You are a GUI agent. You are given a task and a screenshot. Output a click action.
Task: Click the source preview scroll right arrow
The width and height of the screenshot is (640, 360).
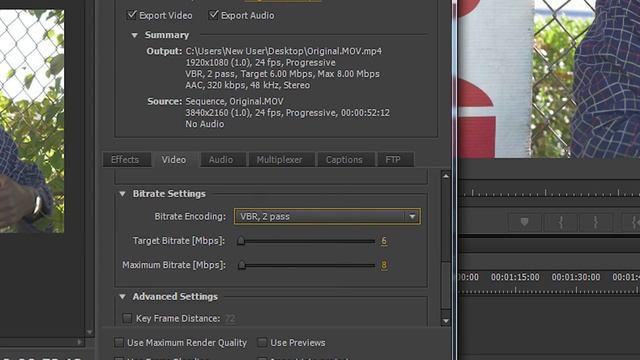point(80,342)
